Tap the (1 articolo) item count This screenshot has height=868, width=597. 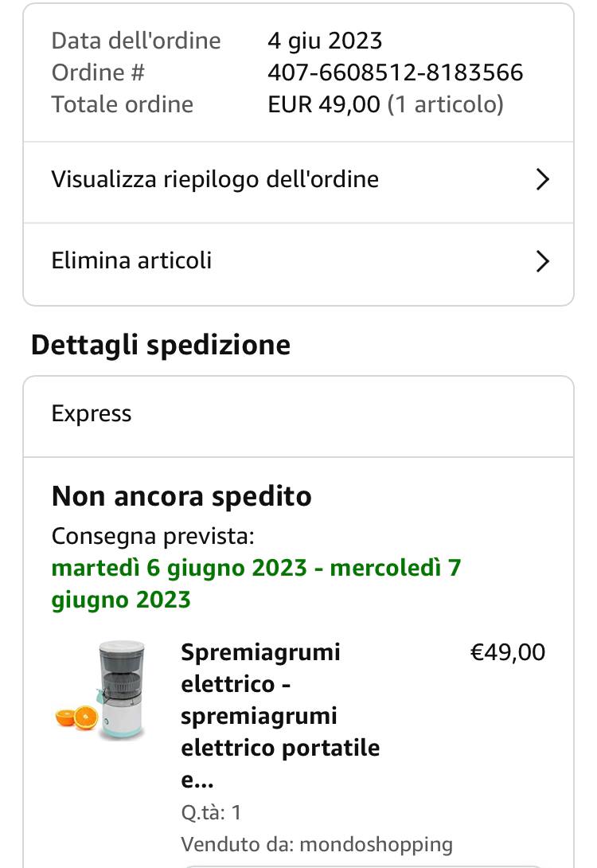446,104
